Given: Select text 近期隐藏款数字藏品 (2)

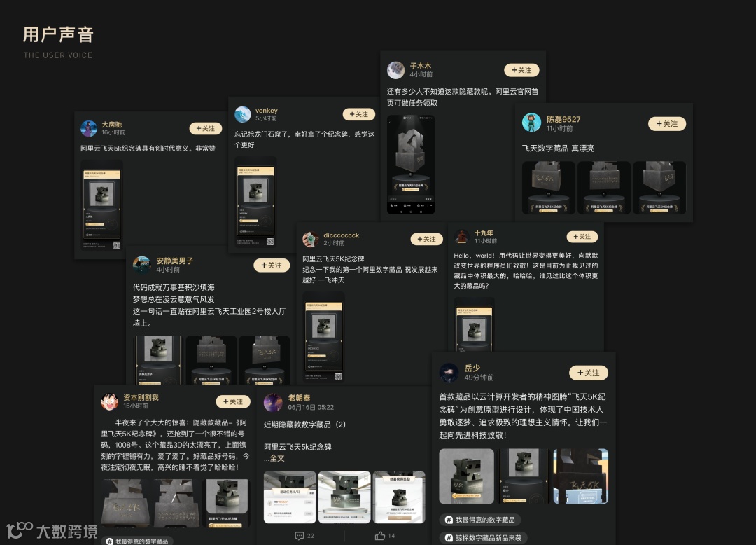Looking at the screenshot, I should 304,425.
